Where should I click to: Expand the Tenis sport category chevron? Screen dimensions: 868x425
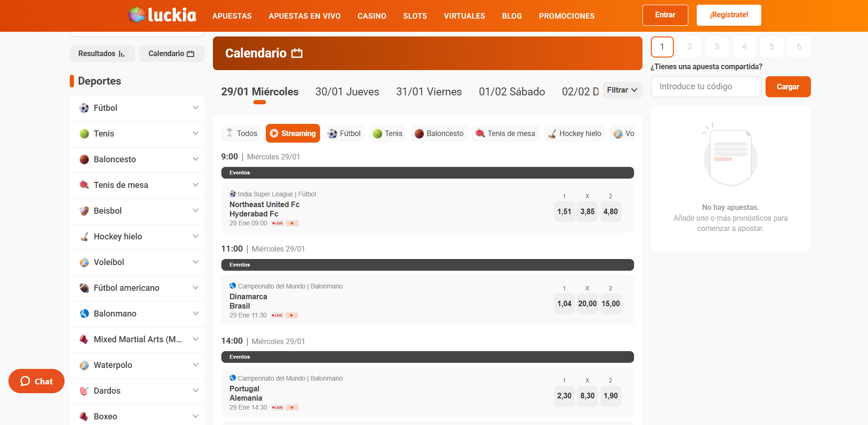[196, 133]
